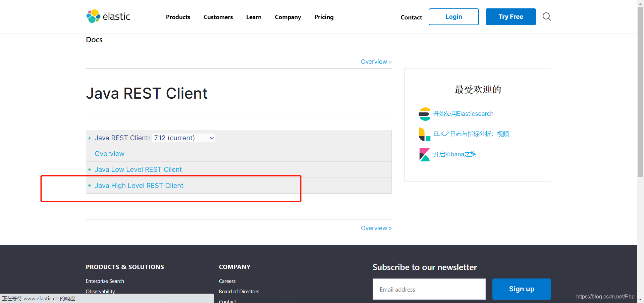Open the Careers footer link
The width and height of the screenshot is (644, 303).
(x=227, y=281)
